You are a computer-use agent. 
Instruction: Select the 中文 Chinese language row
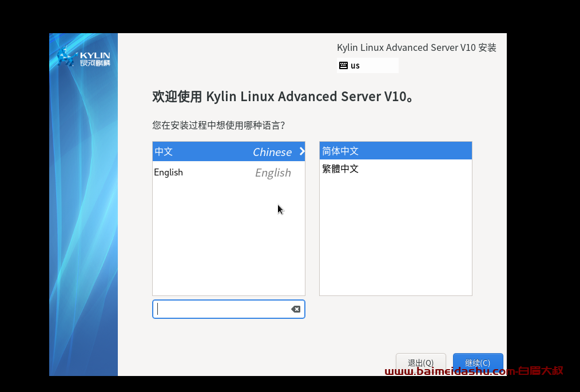coord(229,151)
